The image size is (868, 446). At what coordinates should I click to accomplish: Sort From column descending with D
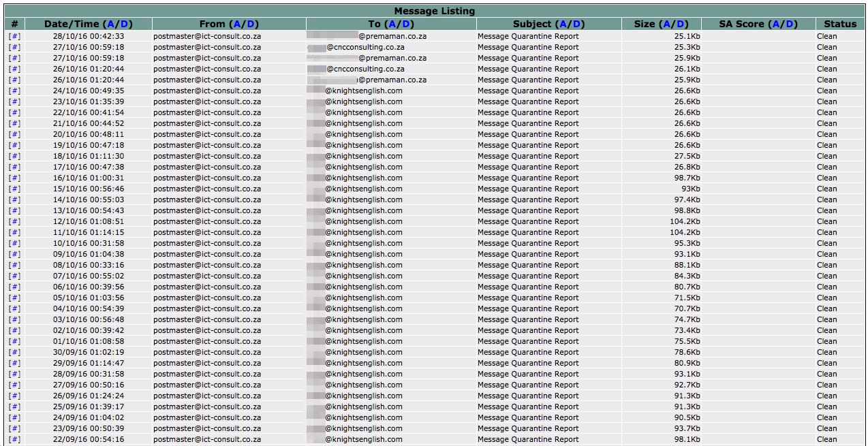[x=251, y=24]
